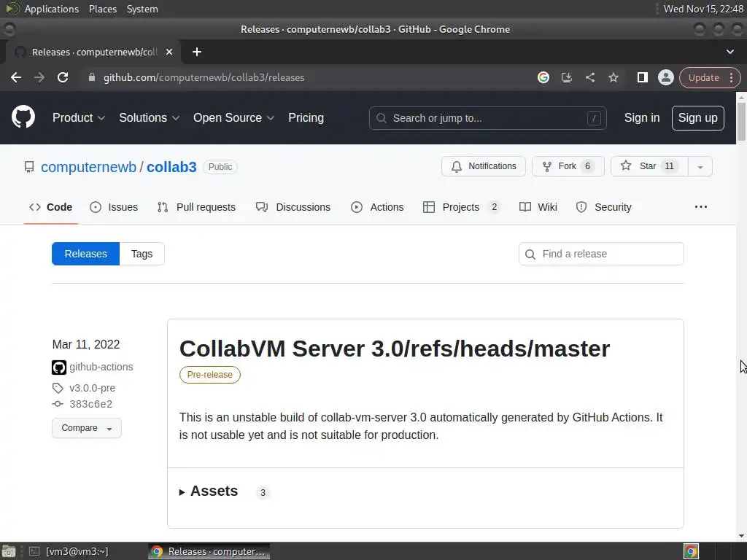Open the Chrome profile avatar
Image resolution: width=747 pixels, height=560 pixels.
pos(665,77)
